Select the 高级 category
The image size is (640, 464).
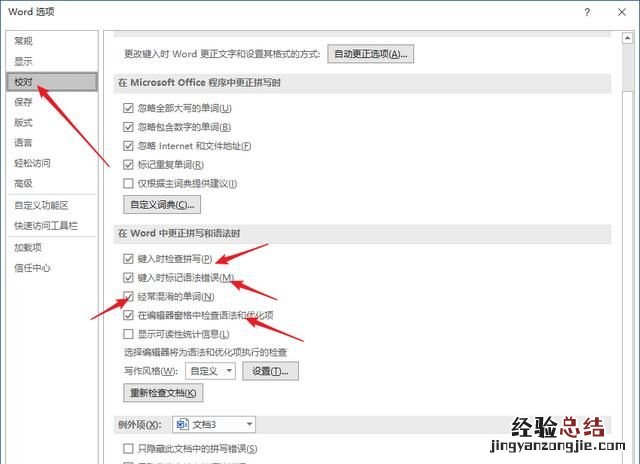point(23,184)
